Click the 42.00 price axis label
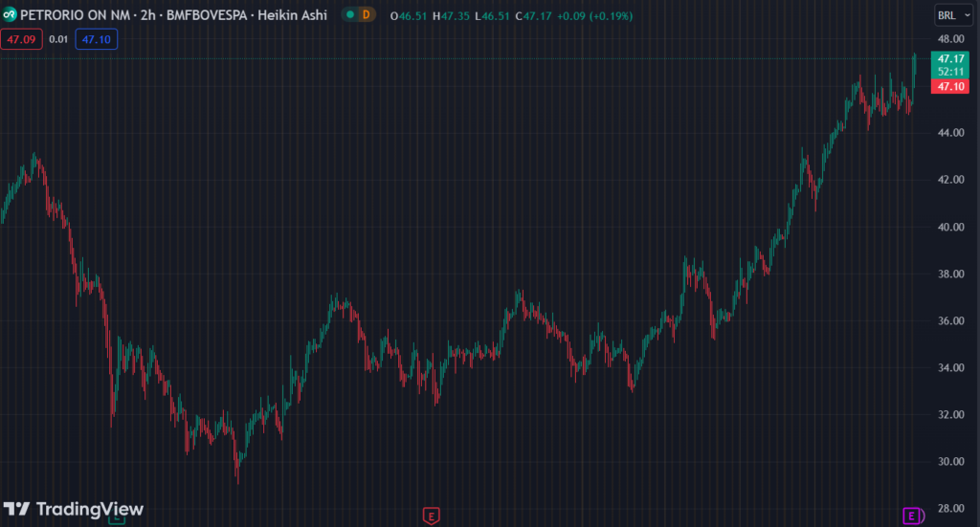 click(x=950, y=180)
